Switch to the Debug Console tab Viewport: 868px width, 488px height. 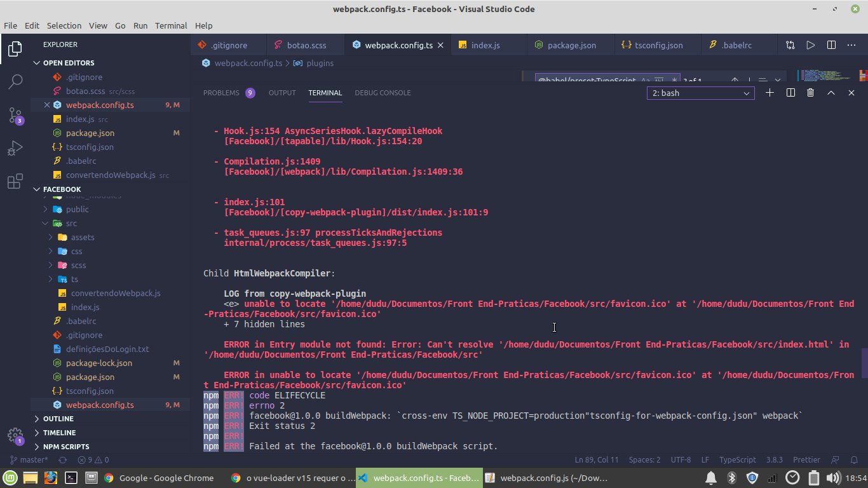383,93
